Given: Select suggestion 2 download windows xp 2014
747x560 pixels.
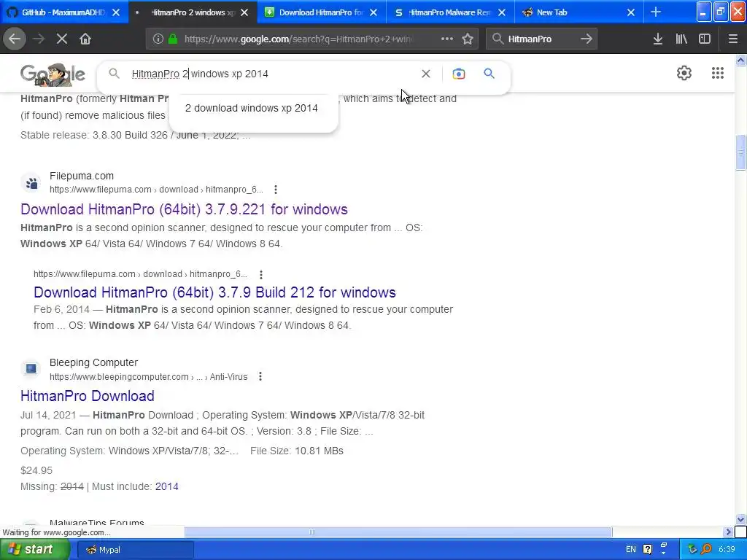Looking at the screenshot, I should click(252, 108).
